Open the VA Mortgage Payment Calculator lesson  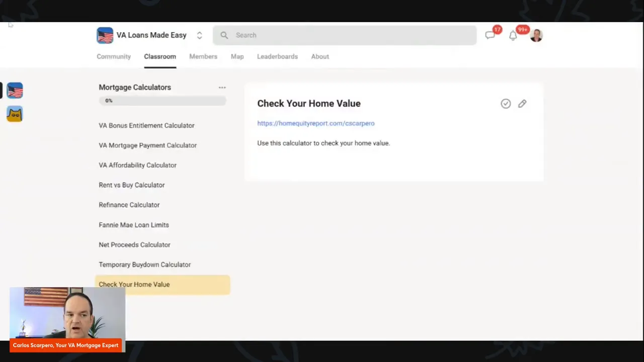147,145
